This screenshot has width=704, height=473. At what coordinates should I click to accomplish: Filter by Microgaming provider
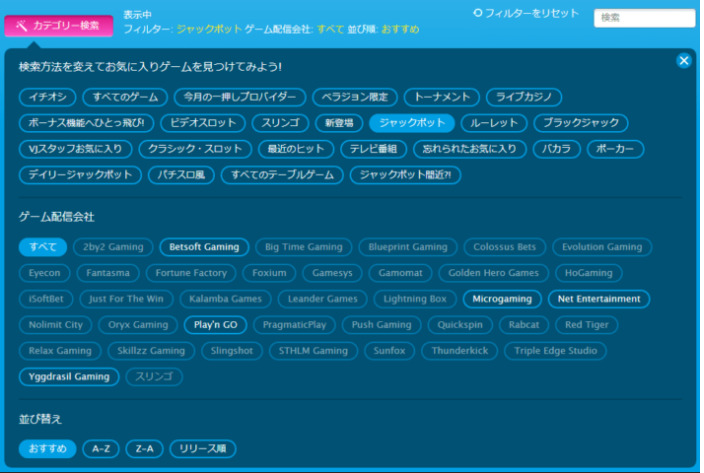point(502,299)
